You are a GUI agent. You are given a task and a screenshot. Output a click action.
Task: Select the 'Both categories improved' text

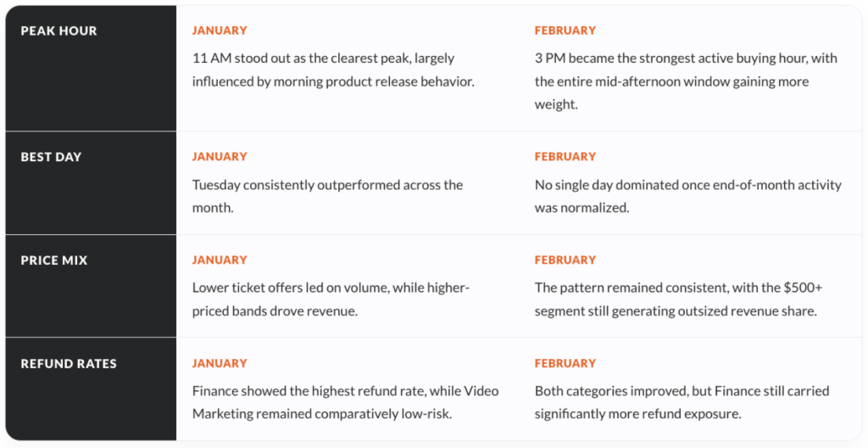point(682,403)
